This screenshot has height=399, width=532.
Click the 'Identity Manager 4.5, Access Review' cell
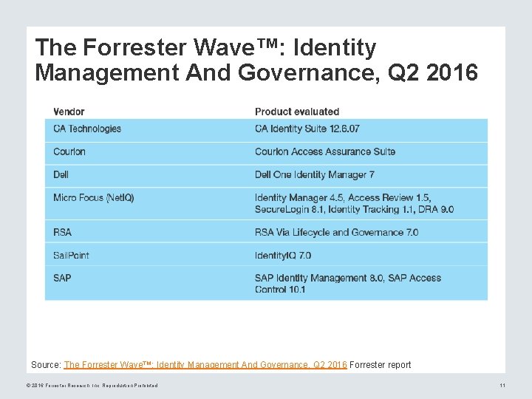pyautogui.click(x=354, y=203)
